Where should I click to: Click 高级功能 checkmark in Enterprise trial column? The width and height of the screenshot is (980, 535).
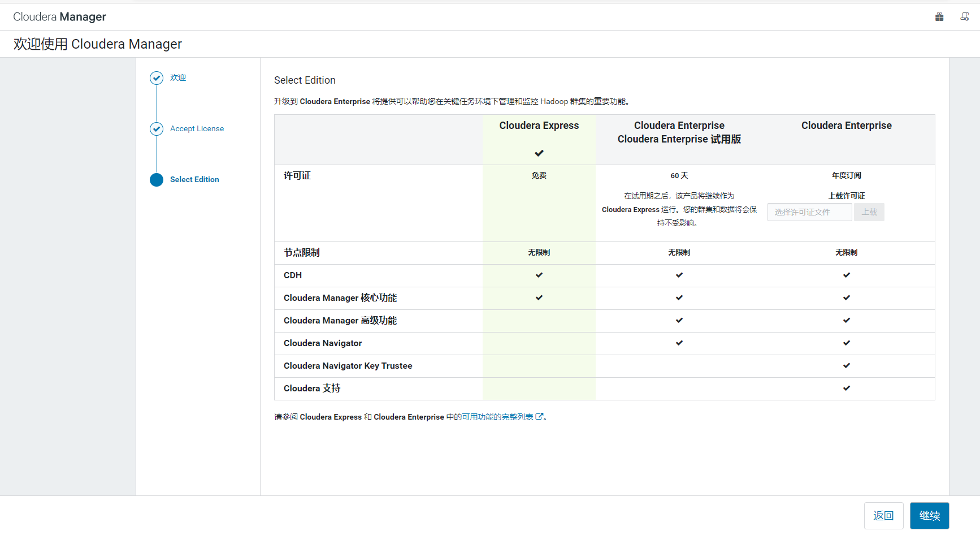(x=679, y=321)
